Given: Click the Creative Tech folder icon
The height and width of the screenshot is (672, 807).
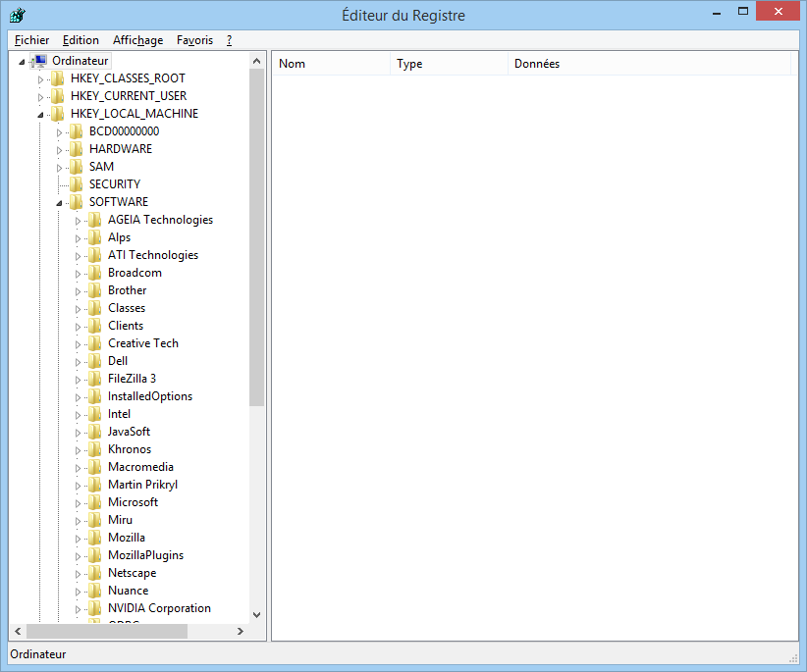Looking at the screenshot, I should point(94,343).
